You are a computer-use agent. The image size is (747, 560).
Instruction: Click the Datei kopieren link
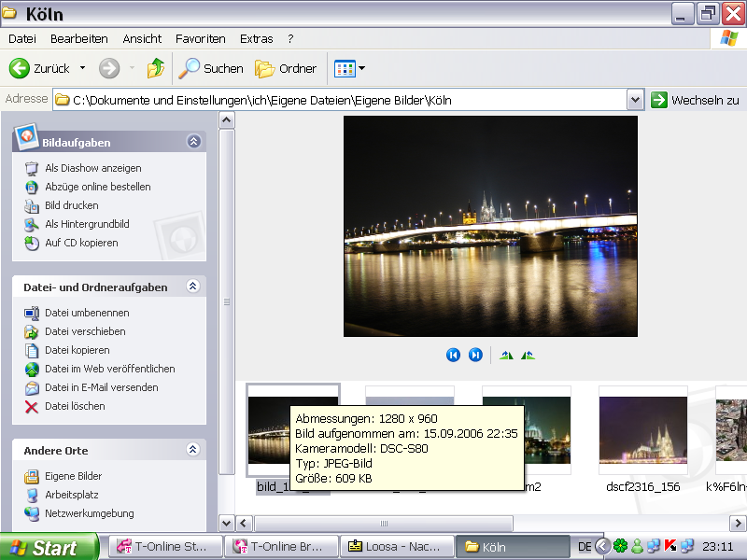(78, 350)
